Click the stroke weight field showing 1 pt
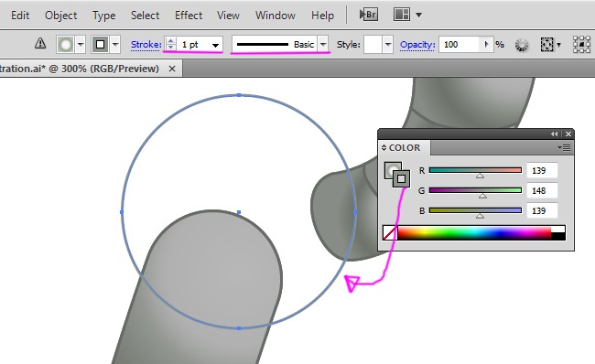 (193, 45)
